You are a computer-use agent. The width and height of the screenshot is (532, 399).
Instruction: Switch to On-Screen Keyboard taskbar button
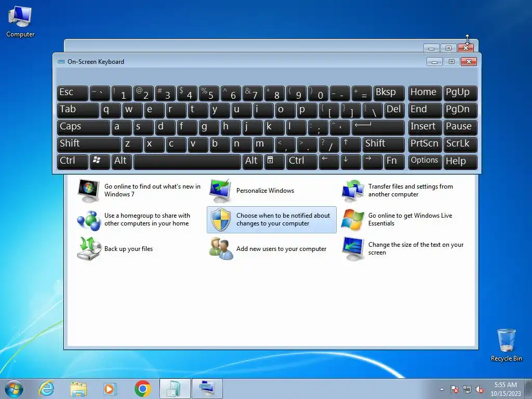click(x=207, y=389)
